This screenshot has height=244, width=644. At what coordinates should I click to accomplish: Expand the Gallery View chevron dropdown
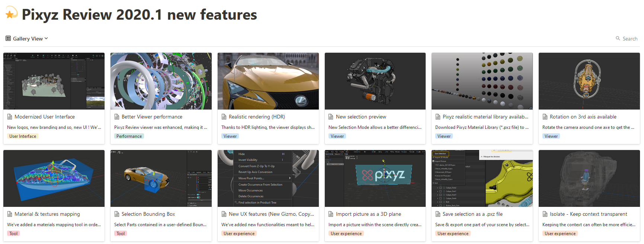[46, 38]
